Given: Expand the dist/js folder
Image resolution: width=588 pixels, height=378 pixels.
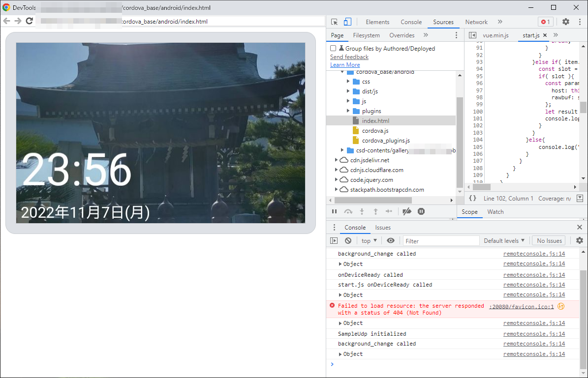Looking at the screenshot, I should click(x=348, y=91).
